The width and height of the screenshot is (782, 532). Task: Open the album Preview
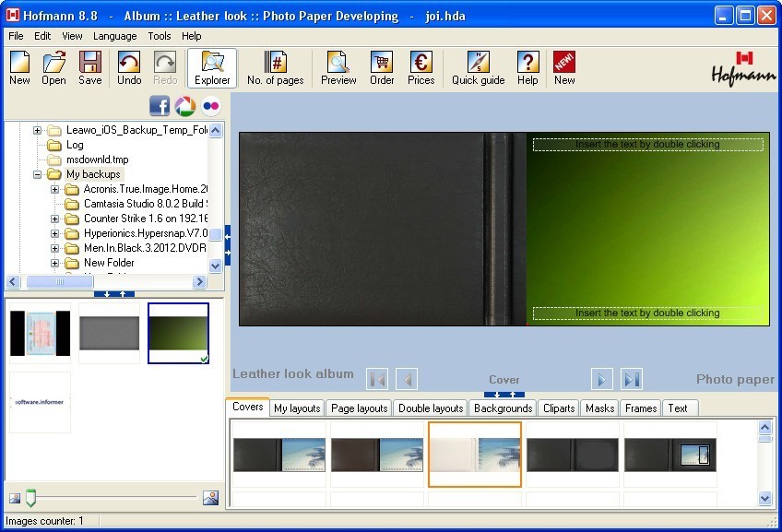(x=338, y=66)
